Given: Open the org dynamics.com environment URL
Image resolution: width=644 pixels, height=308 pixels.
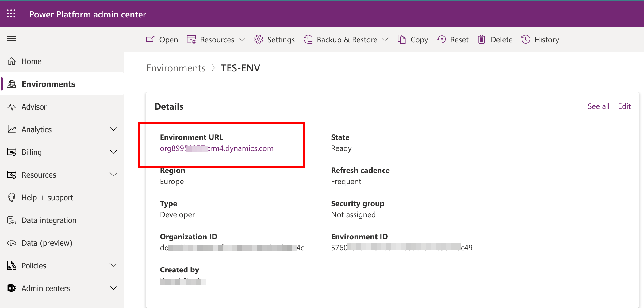Looking at the screenshot, I should pyautogui.click(x=217, y=148).
